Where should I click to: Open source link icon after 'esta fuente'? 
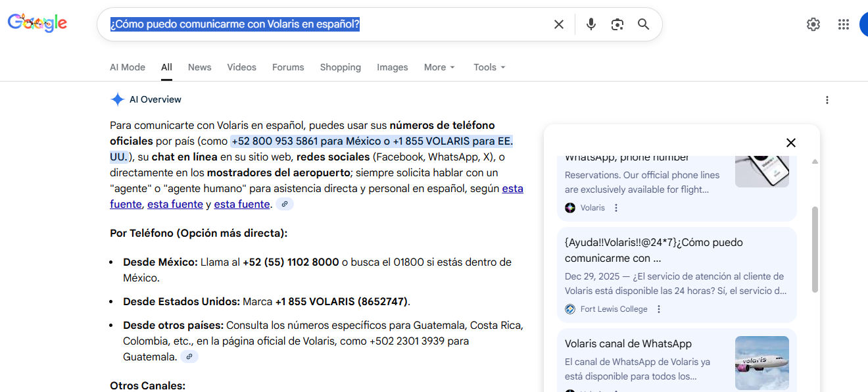[284, 204]
